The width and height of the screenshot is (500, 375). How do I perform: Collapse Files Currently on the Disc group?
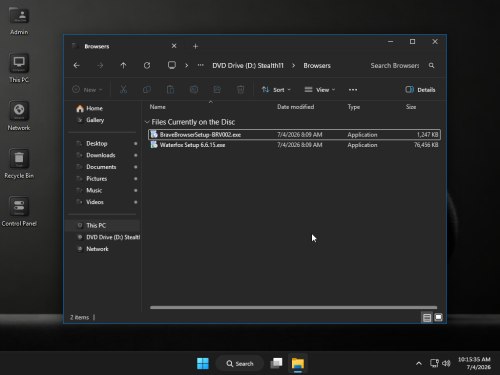pos(147,122)
